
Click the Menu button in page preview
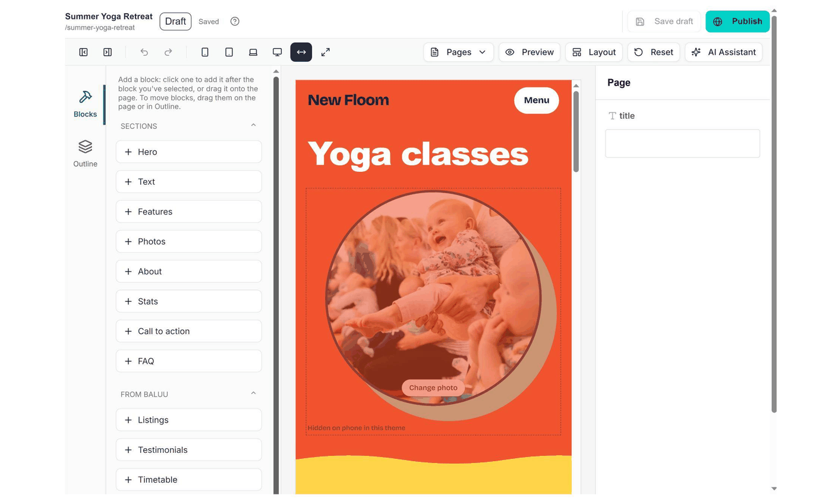(x=537, y=100)
